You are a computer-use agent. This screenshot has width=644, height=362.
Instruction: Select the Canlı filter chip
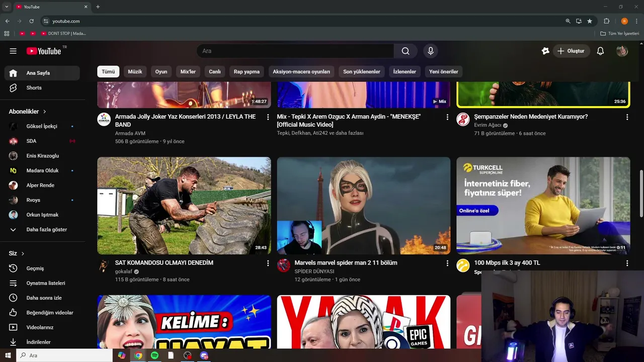(215, 71)
